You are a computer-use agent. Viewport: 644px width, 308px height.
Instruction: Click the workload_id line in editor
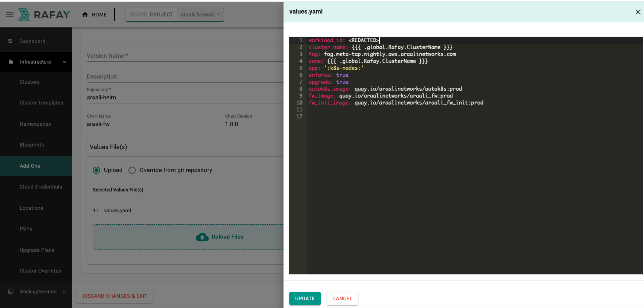pyautogui.click(x=344, y=40)
